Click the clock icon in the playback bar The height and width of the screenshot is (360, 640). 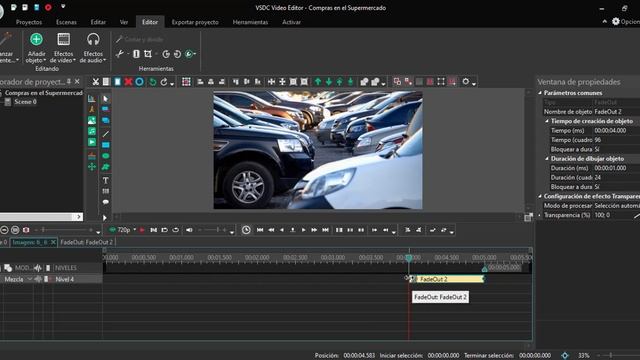click(246, 230)
